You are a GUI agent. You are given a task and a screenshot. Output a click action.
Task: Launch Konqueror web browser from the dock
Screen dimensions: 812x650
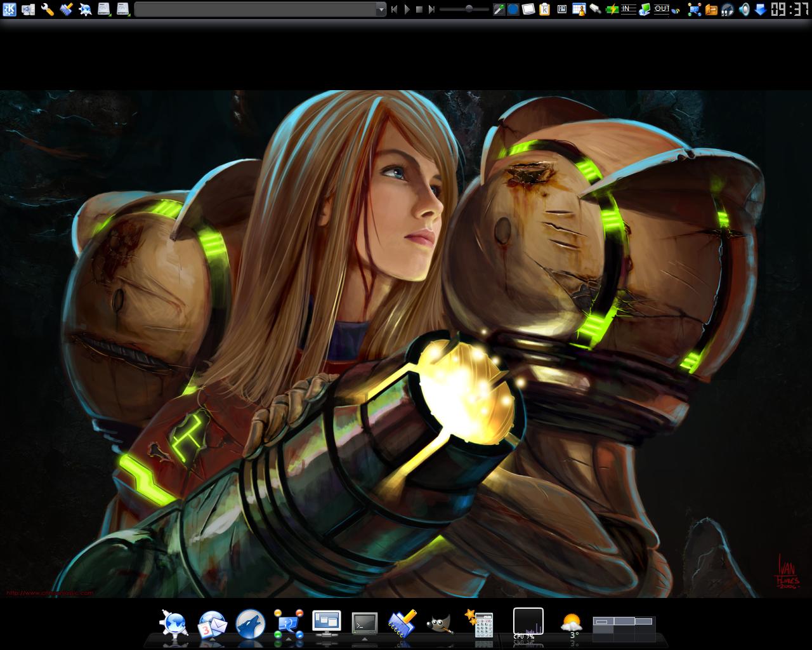[x=173, y=624]
